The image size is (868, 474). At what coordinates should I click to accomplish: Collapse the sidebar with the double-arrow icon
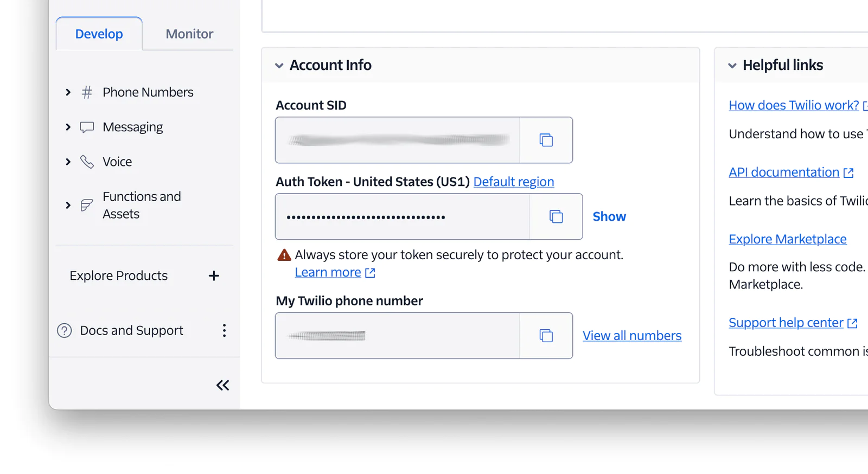coord(222,386)
